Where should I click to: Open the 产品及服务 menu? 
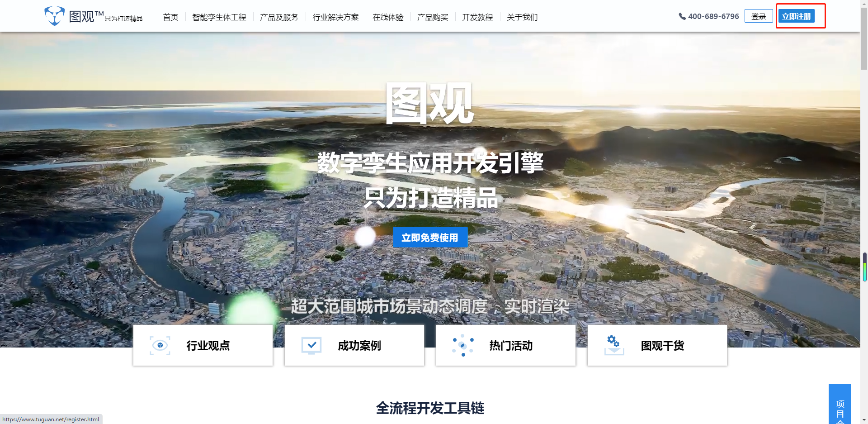pyautogui.click(x=279, y=17)
